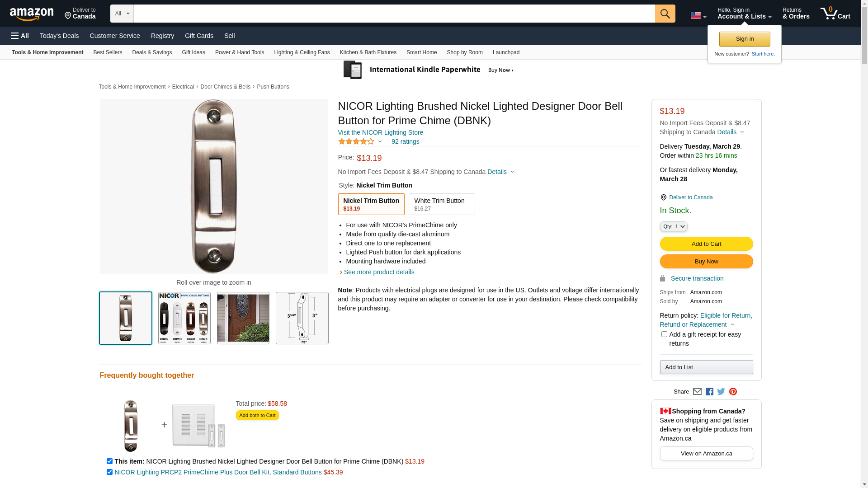
Task: Click the Add to Cart button
Action: [706, 244]
